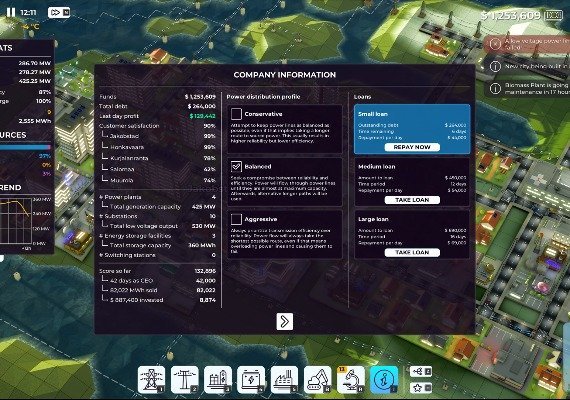Click the Company Information title
The height and width of the screenshot is (400, 570).
[285, 75]
